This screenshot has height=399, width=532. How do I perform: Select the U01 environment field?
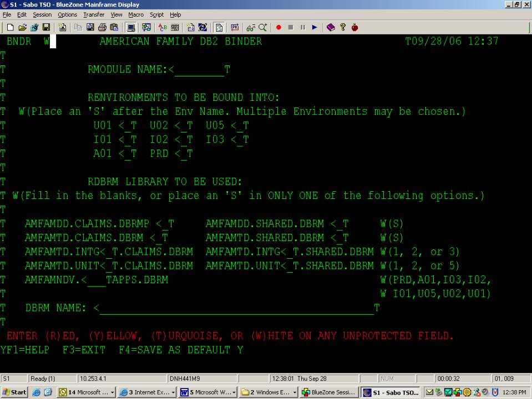[128, 126]
